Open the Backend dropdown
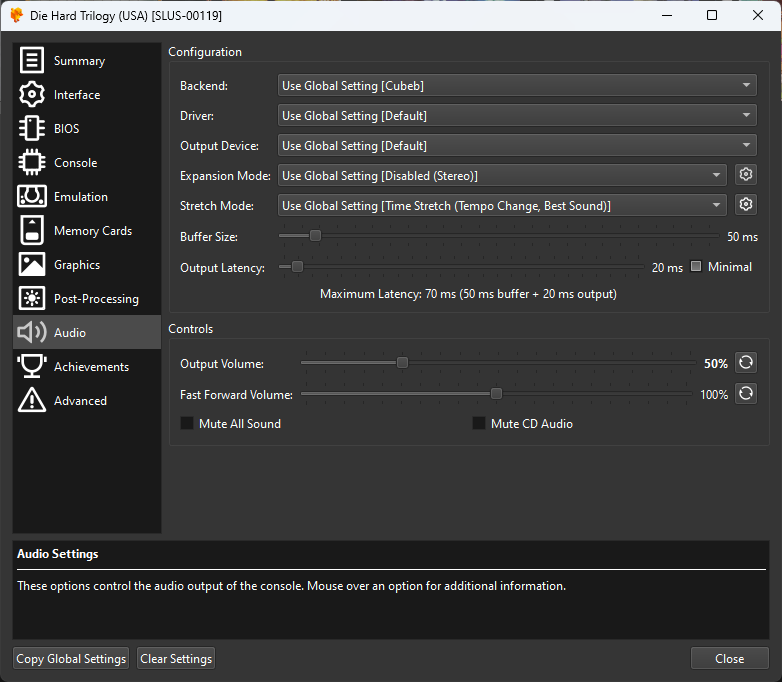Image resolution: width=782 pixels, height=682 pixels. (x=517, y=85)
